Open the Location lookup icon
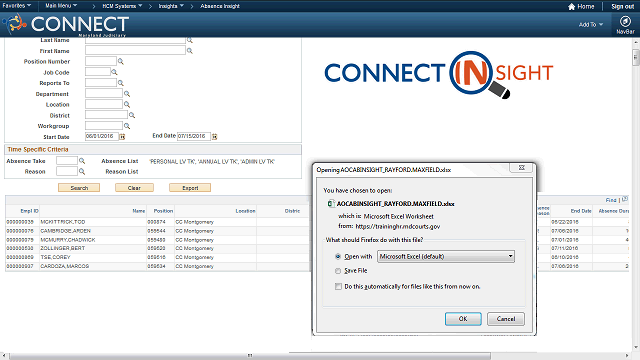 click(x=127, y=104)
